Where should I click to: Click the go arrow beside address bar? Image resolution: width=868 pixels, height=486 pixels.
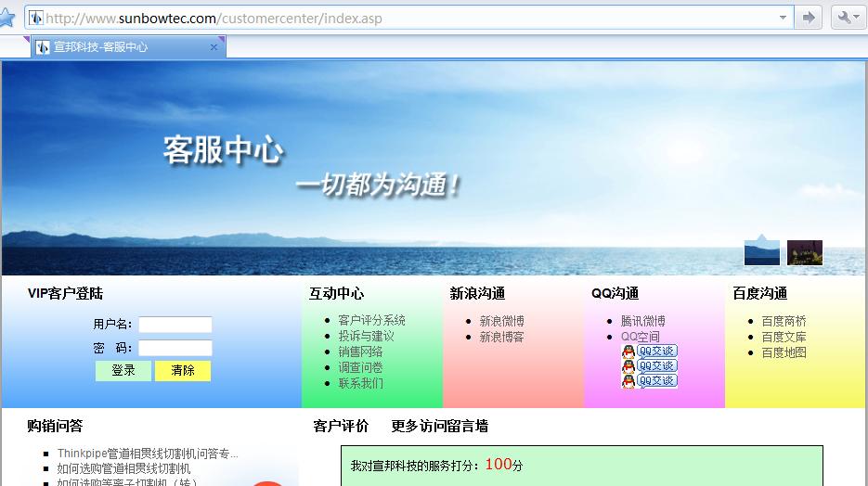point(809,18)
